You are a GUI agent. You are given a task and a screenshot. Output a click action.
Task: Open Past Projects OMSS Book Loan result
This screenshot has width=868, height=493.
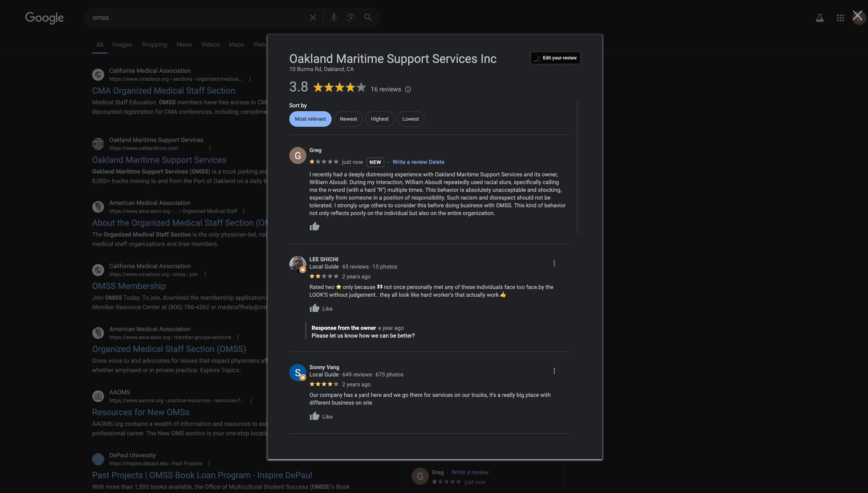(202, 475)
